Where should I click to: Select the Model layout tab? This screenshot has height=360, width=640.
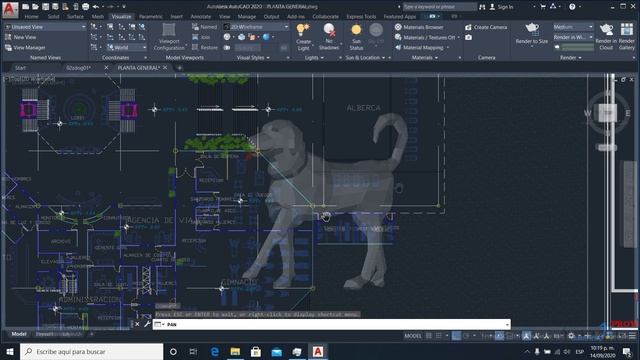click(19, 334)
